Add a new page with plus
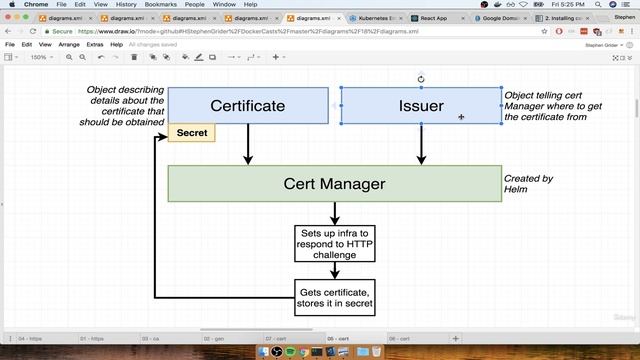640x360 pixels. (x=456, y=338)
